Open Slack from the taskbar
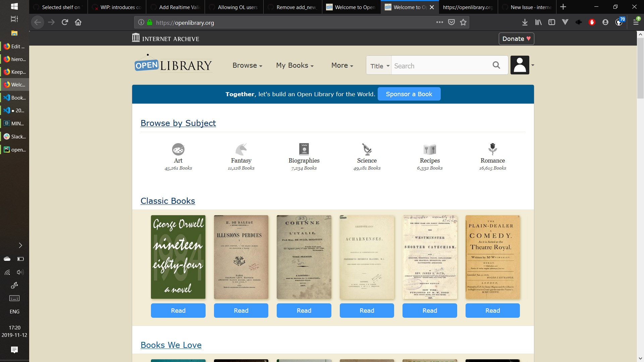The height and width of the screenshot is (362, 644). pyautogui.click(x=14, y=136)
